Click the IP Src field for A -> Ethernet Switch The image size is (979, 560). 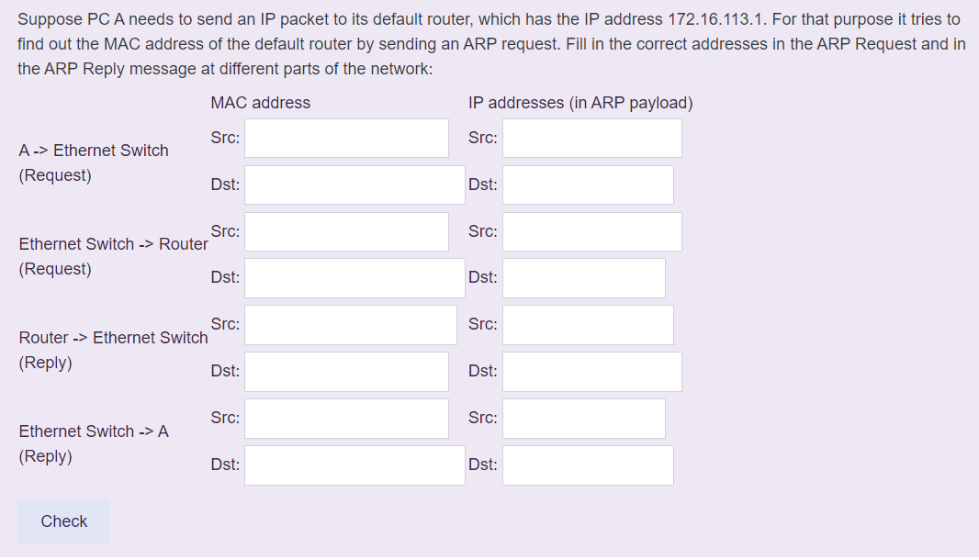click(591, 138)
